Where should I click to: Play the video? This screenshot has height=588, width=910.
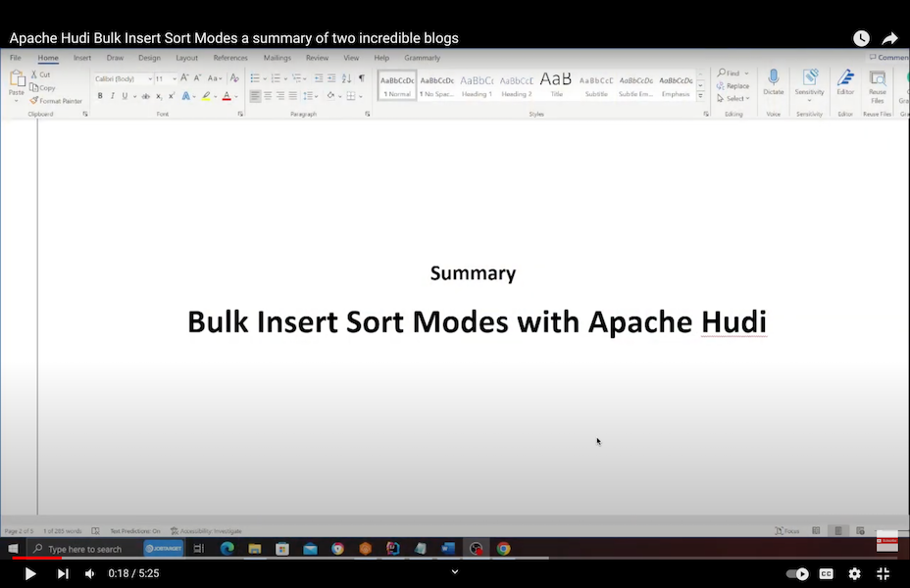pyautogui.click(x=30, y=573)
